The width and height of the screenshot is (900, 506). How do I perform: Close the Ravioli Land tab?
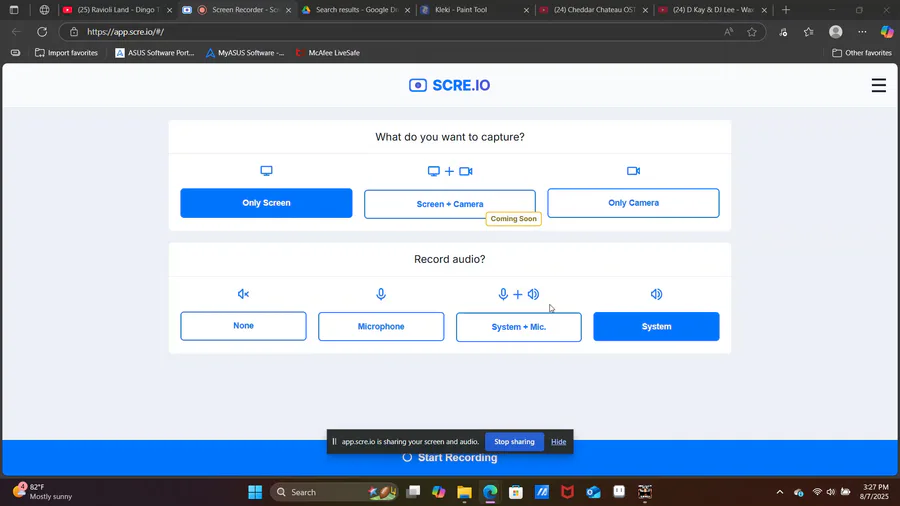tap(169, 10)
